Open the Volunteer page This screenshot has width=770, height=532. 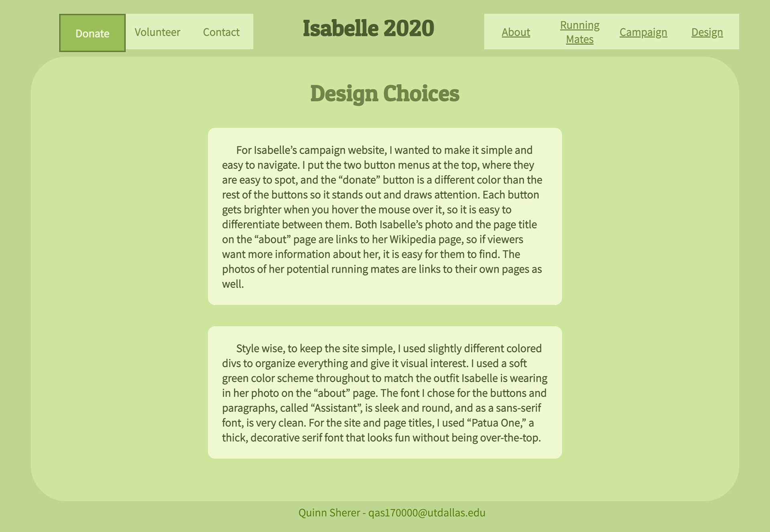tap(157, 32)
